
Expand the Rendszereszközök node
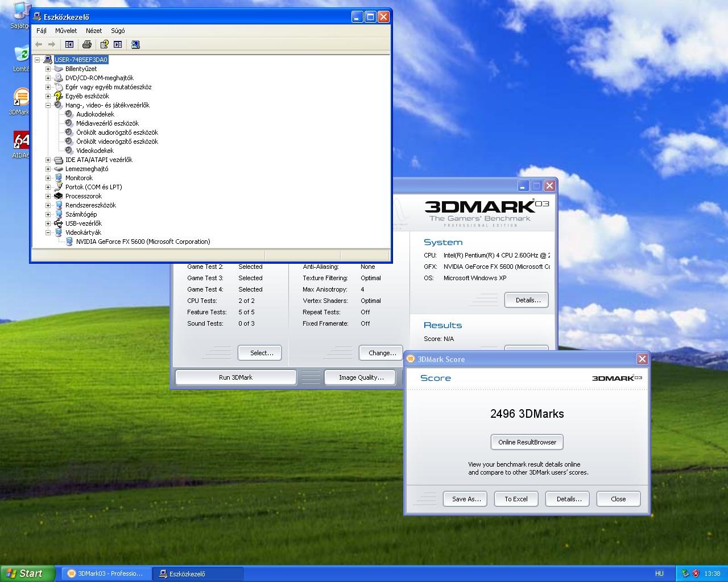[48, 205]
